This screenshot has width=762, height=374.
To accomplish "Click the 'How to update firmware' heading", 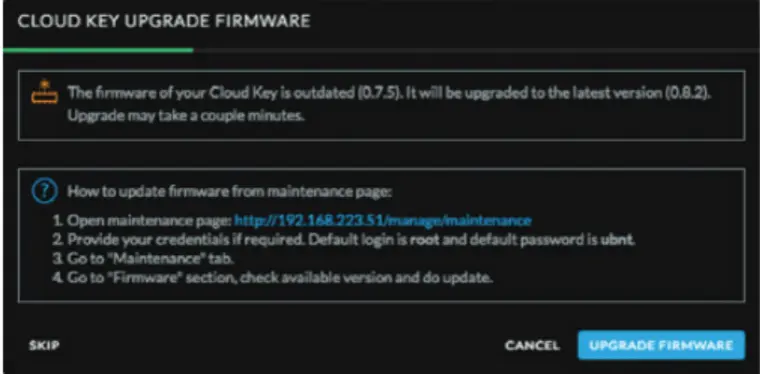I will (x=229, y=191).
